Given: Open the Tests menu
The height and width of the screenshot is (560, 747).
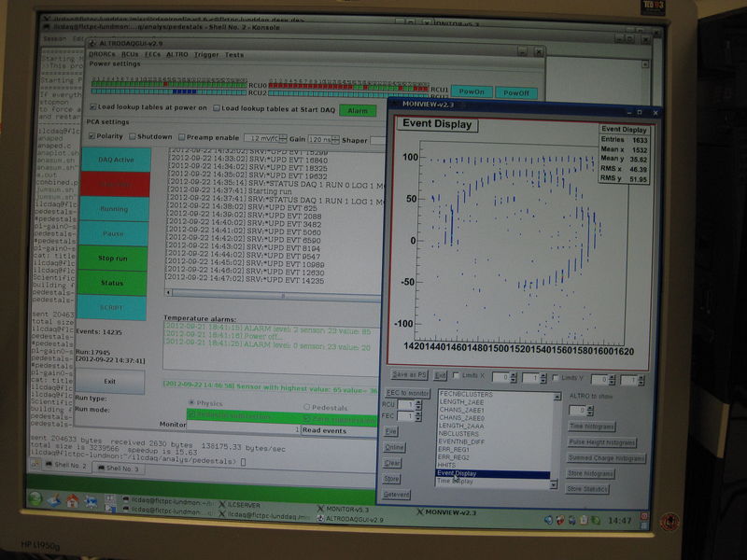Looking at the screenshot, I should (x=234, y=55).
